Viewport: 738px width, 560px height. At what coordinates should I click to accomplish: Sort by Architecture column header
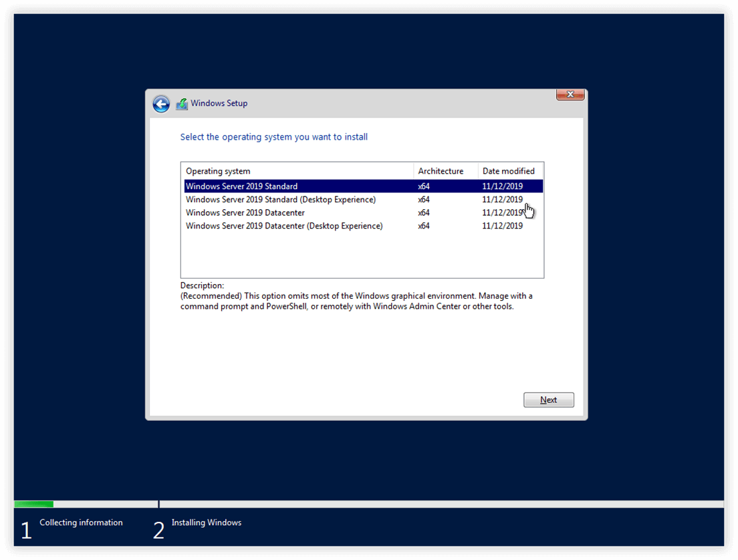tap(446, 171)
